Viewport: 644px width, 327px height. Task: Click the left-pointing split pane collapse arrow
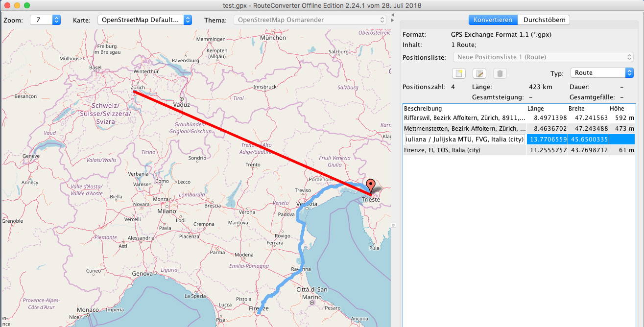(392, 15)
